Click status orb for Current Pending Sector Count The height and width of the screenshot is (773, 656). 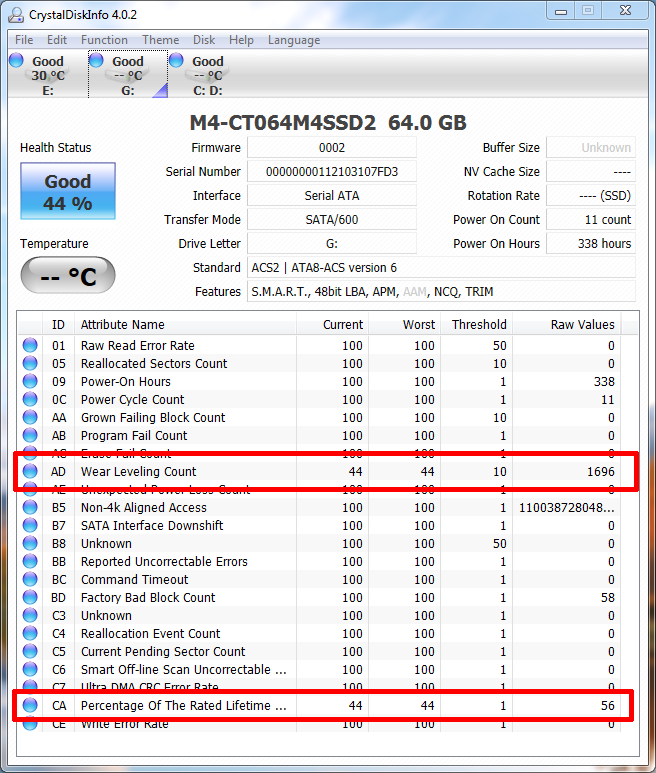[x=30, y=651]
